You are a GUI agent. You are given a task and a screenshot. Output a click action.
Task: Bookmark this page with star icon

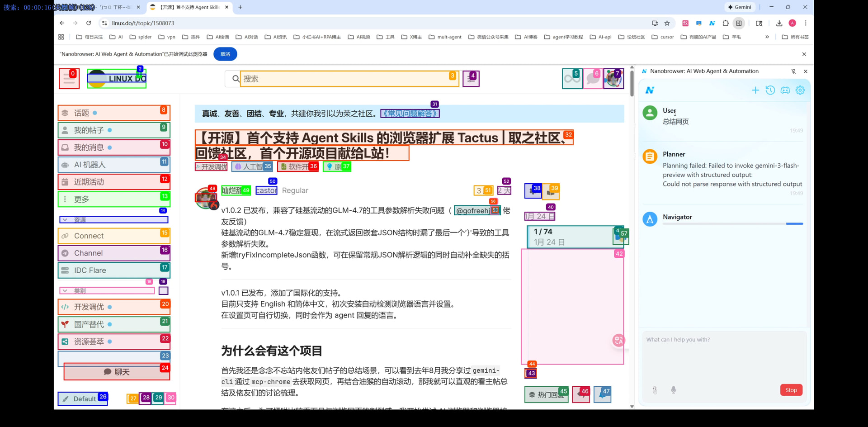click(667, 23)
